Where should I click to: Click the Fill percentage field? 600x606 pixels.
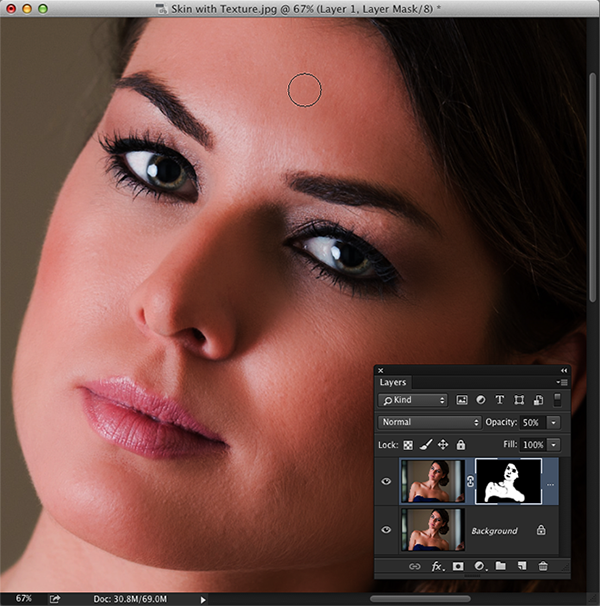(532, 444)
